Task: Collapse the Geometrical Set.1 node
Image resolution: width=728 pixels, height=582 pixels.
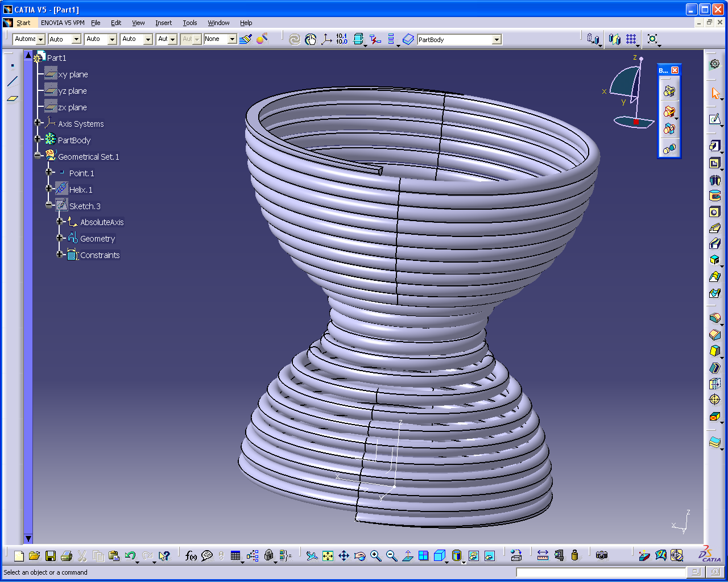Action: (38, 155)
